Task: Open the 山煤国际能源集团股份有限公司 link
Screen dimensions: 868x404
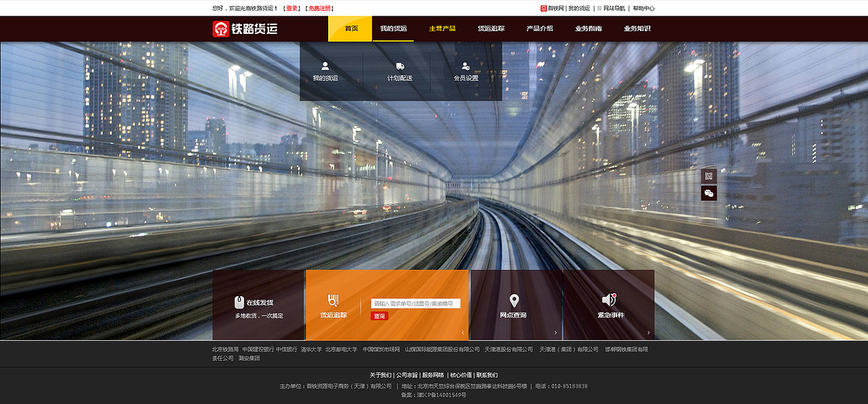Action: [442, 350]
